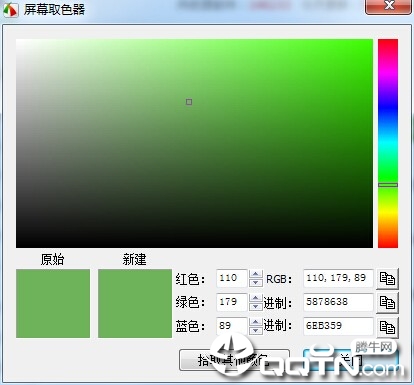Click the RGB text field
Screen dimensions: 414x385
[338, 278]
